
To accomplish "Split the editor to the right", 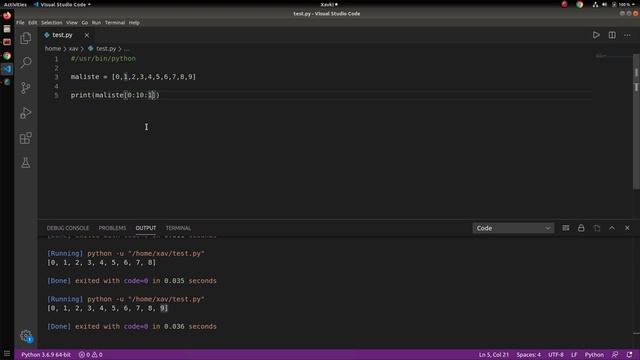I will (x=612, y=35).
